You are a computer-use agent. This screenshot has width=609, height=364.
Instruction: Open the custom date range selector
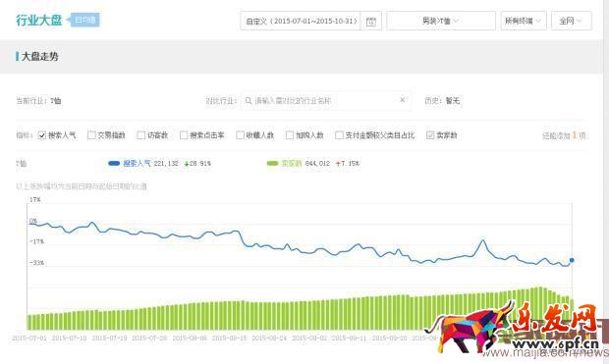tap(310, 21)
